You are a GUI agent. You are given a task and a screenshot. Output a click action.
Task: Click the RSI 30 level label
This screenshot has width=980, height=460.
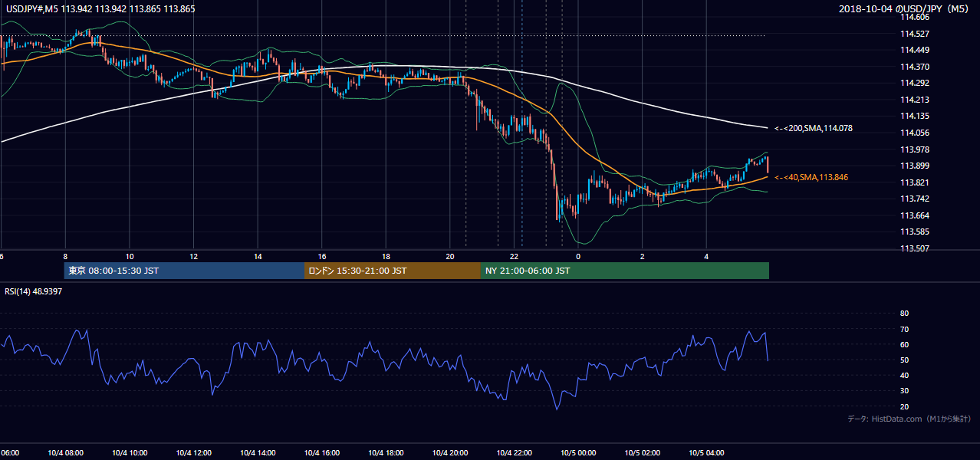pos(904,391)
